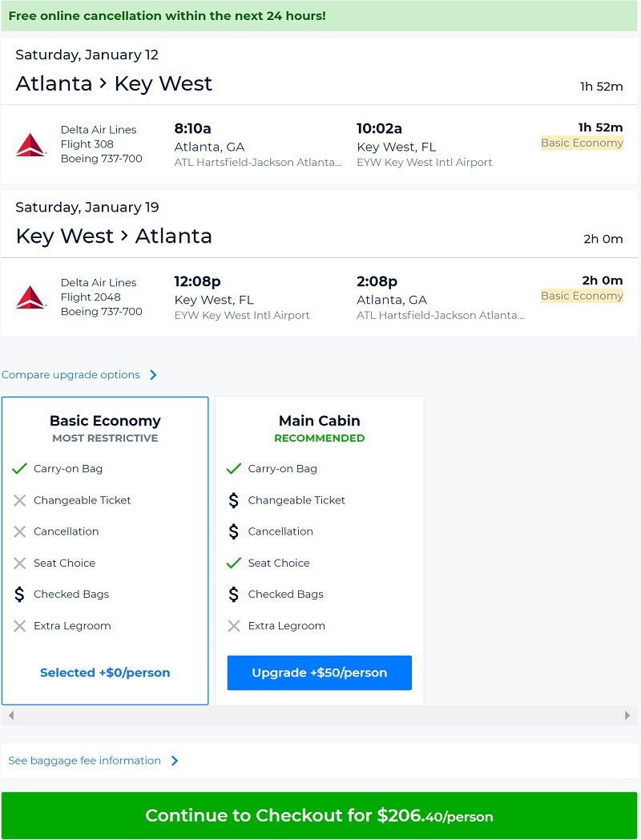Click Main Cabin Changeable Ticket dollar icon
The image size is (641, 840).
coord(234,500)
